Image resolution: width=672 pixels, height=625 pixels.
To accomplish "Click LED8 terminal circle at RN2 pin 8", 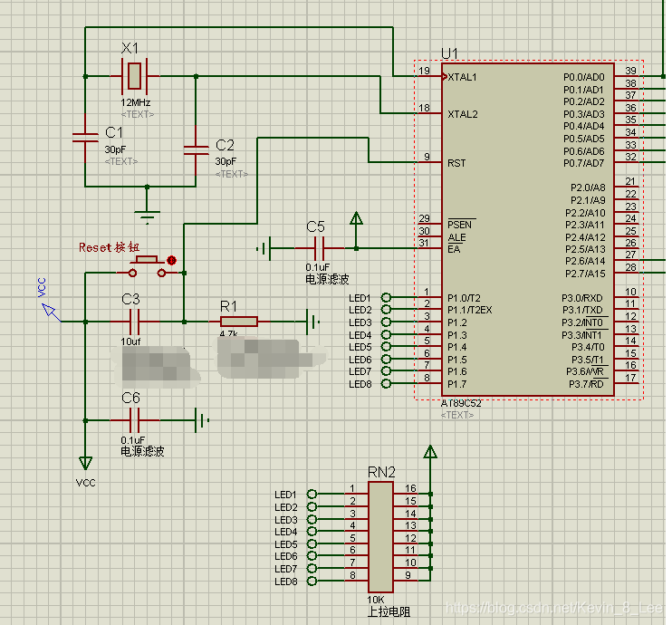I will 312,582.
